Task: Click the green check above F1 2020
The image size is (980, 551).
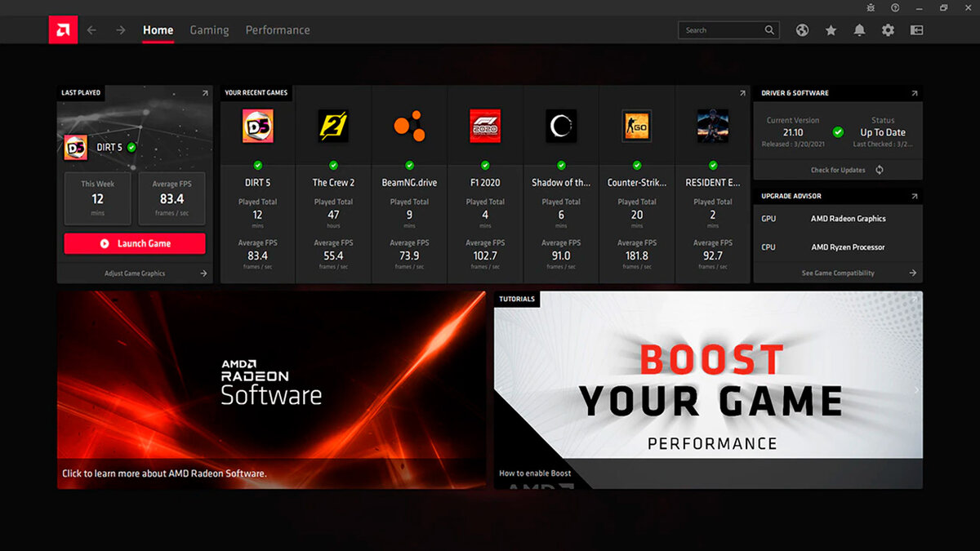Action: tap(485, 165)
